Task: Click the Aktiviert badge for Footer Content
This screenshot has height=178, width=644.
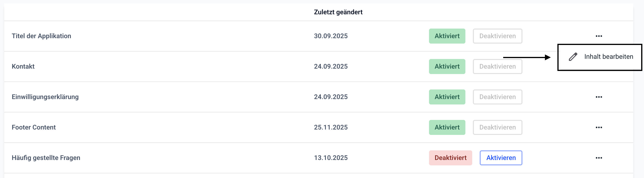Action: 447,128
